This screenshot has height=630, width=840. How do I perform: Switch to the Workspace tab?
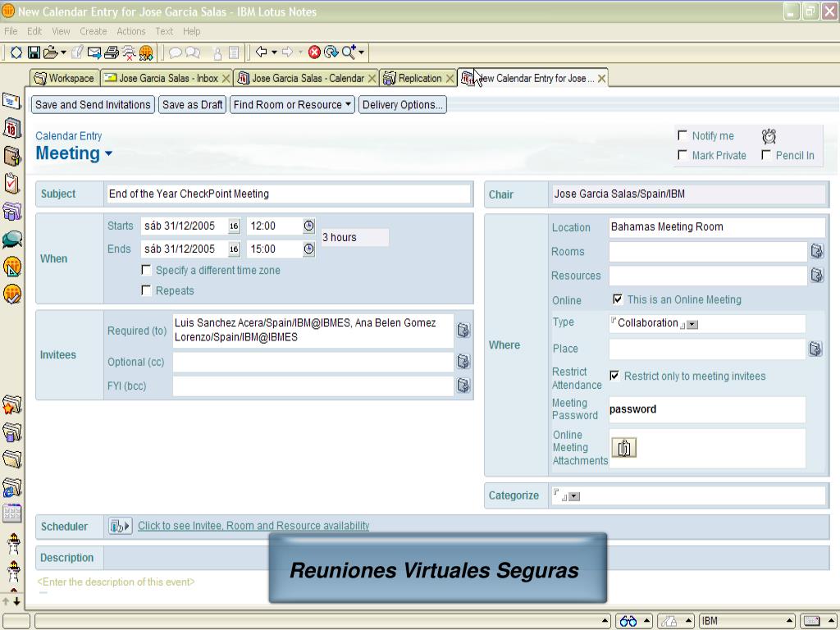(65, 78)
